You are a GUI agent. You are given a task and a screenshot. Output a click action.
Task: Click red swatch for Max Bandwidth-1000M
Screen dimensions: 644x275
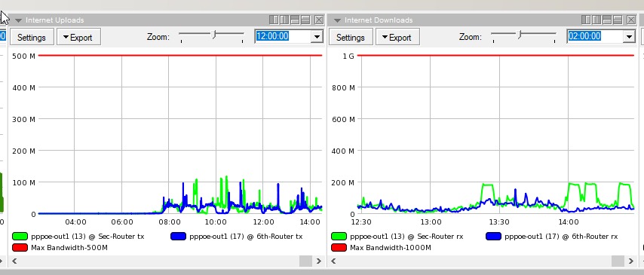[339, 247]
